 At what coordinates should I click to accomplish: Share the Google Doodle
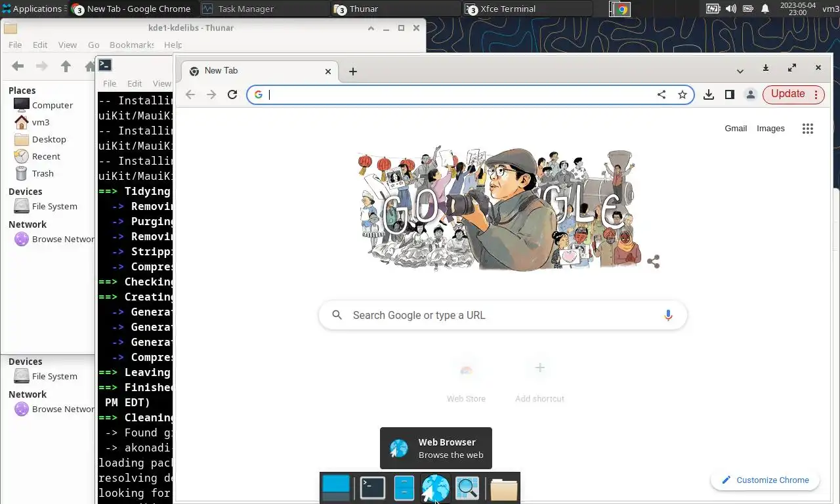(653, 262)
